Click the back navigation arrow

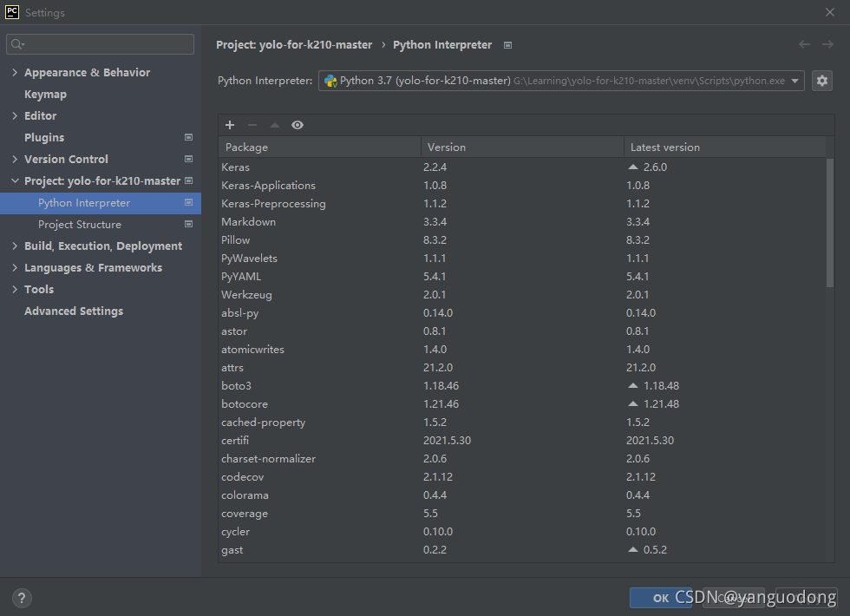tap(805, 44)
